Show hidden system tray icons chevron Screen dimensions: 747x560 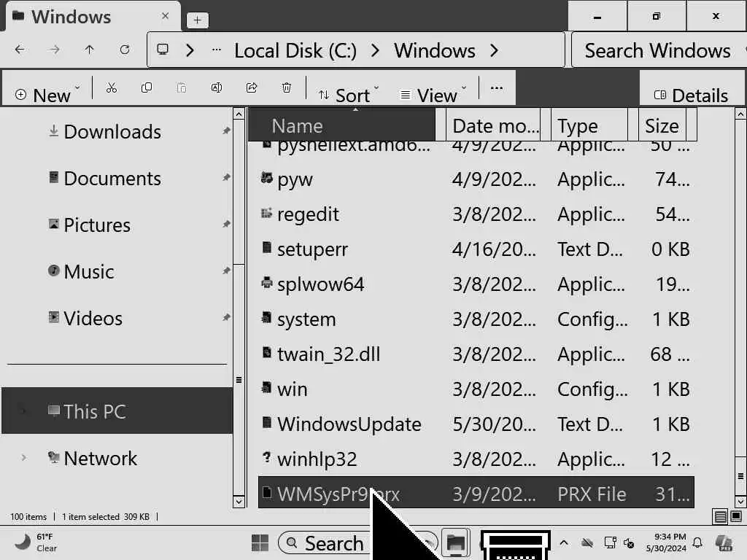[564, 542]
